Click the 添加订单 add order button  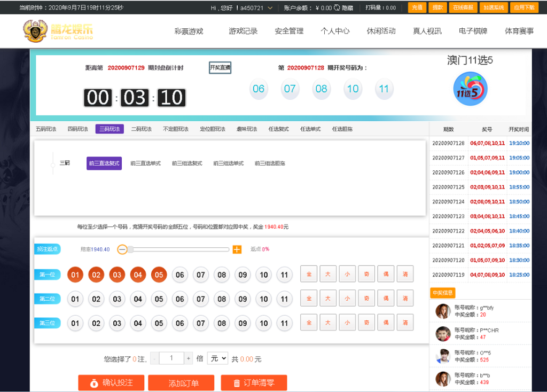click(x=181, y=383)
